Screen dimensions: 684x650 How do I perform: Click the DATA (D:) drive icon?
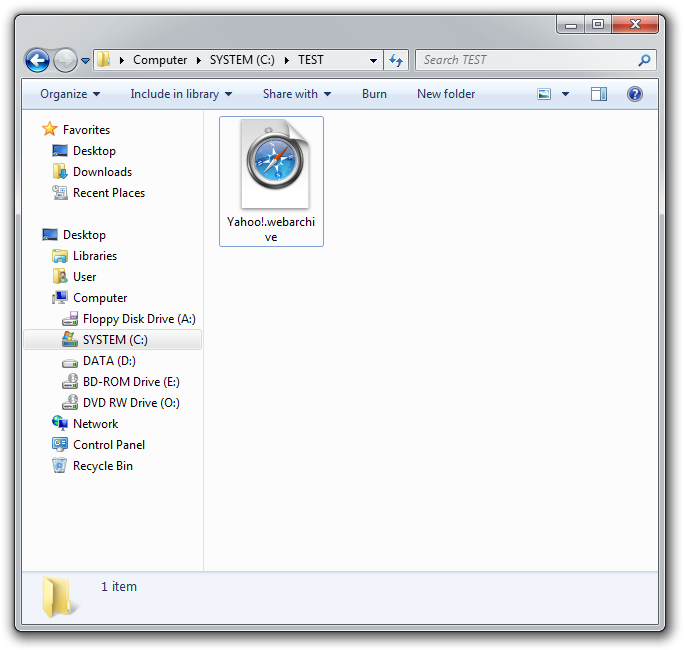point(70,363)
